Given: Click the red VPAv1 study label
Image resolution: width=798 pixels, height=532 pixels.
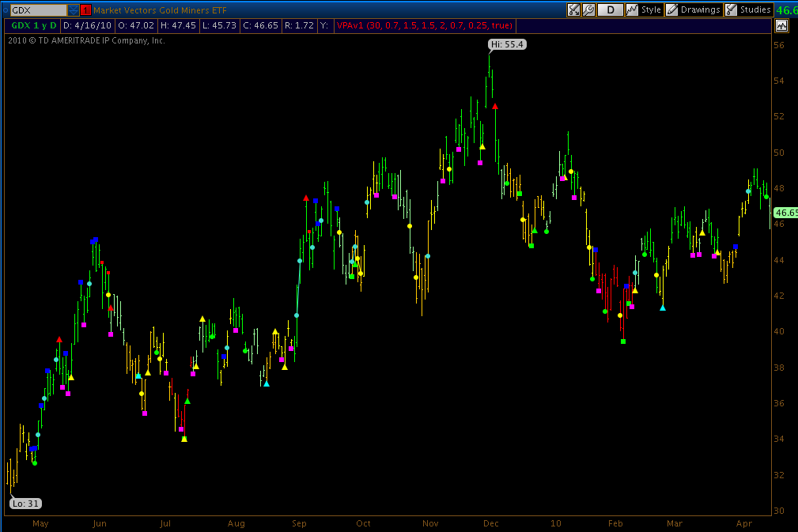Looking at the screenshot, I should [x=425, y=25].
